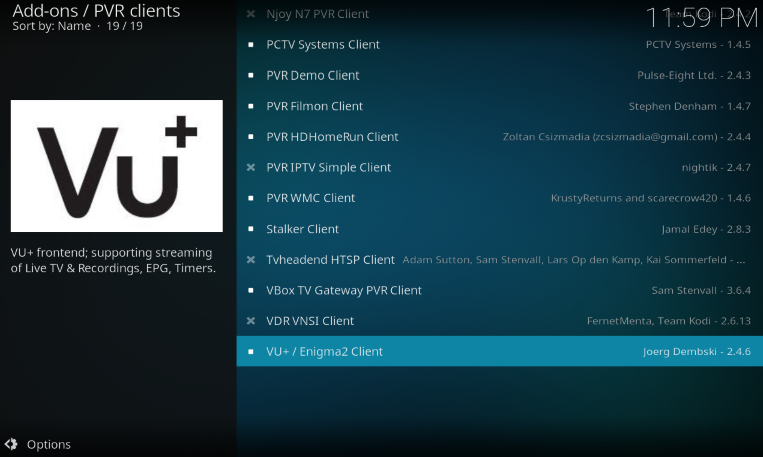
Task: Click nightik - 2.4.7 text
Action: (716, 167)
